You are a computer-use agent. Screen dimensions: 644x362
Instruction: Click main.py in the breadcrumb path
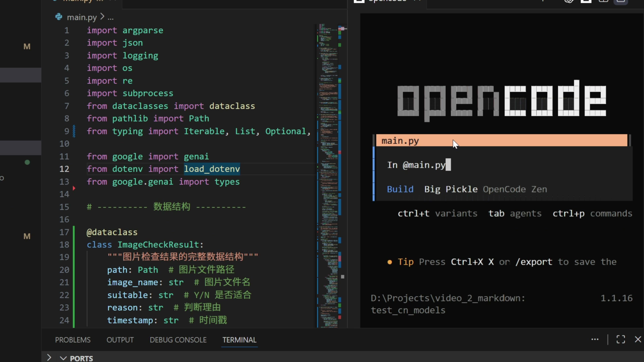pos(82,17)
